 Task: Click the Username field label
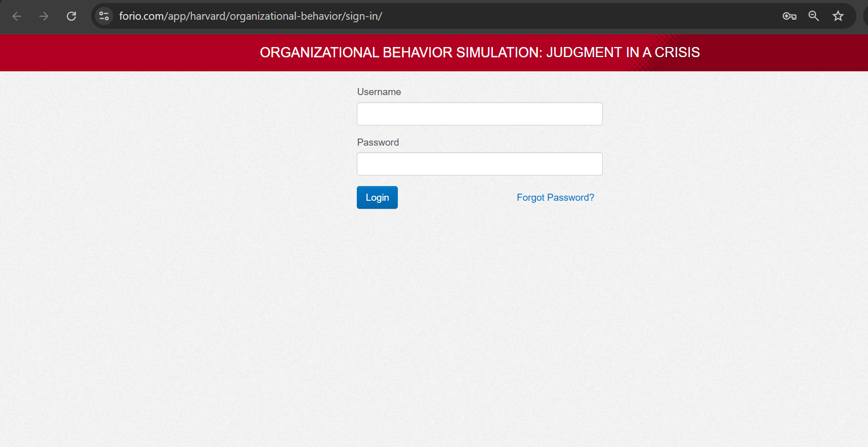click(x=379, y=92)
